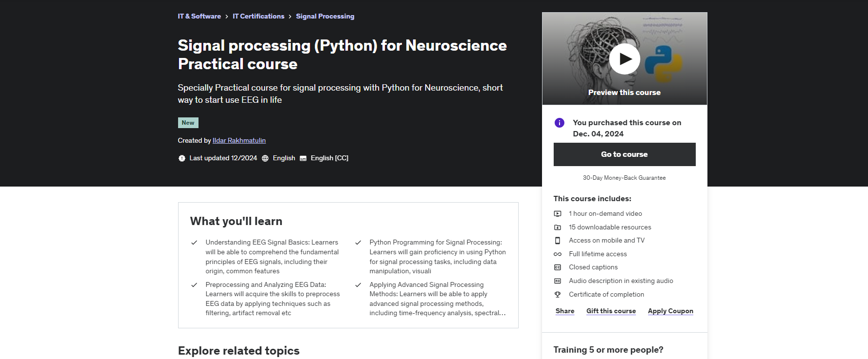Click the globe language icon
Viewport: 868px width, 359px height.
(265, 158)
